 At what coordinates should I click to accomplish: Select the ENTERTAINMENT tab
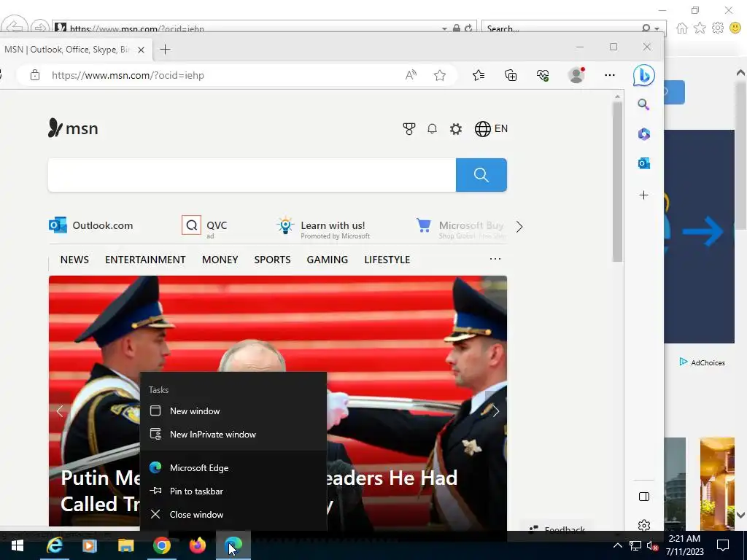[x=145, y=260]
